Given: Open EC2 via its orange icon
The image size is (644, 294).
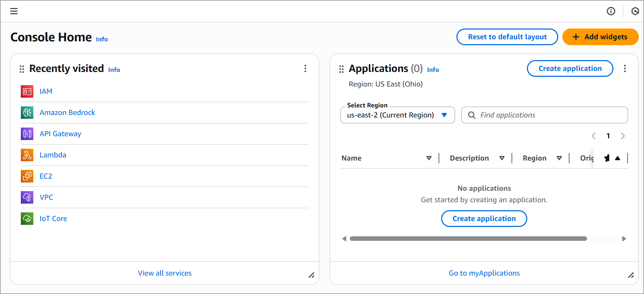Looking at the screenshot, I should (x=27, y=176).
